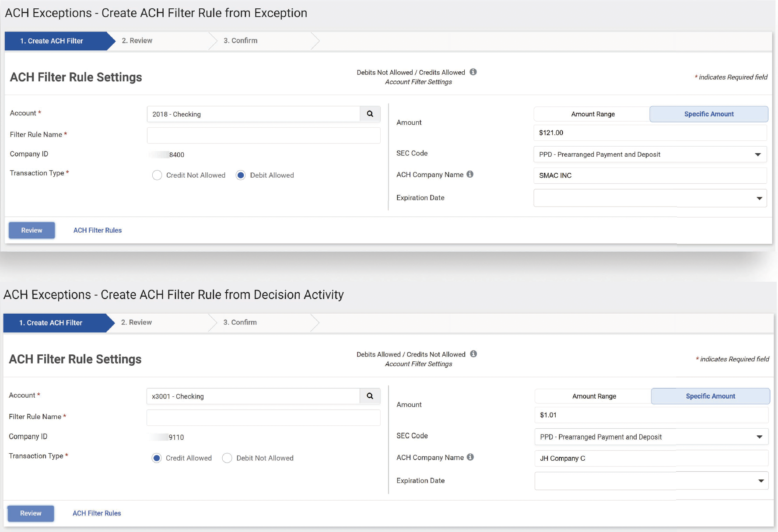Click Filter Rule Name field in Exception form
The image size is (778, 532).
click(x=263, y=135)
